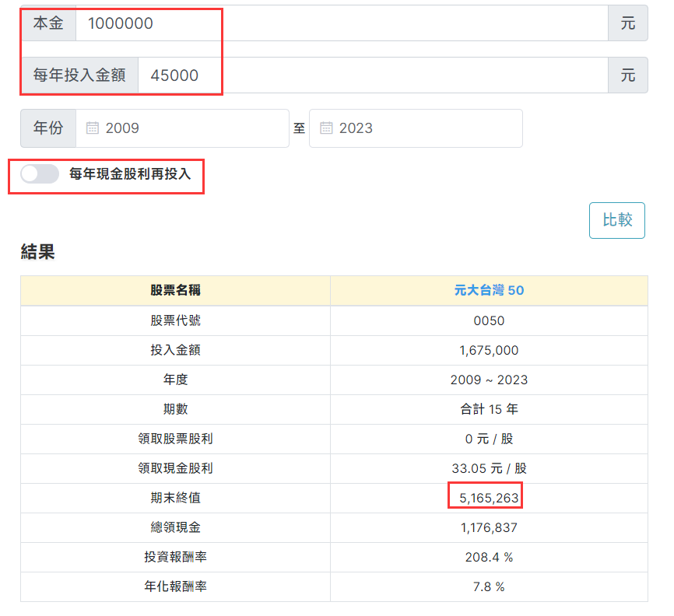Viewport: 674px width, 616px height.
Task: Click the 每年投入金額 field label
Action: (79, 75)
